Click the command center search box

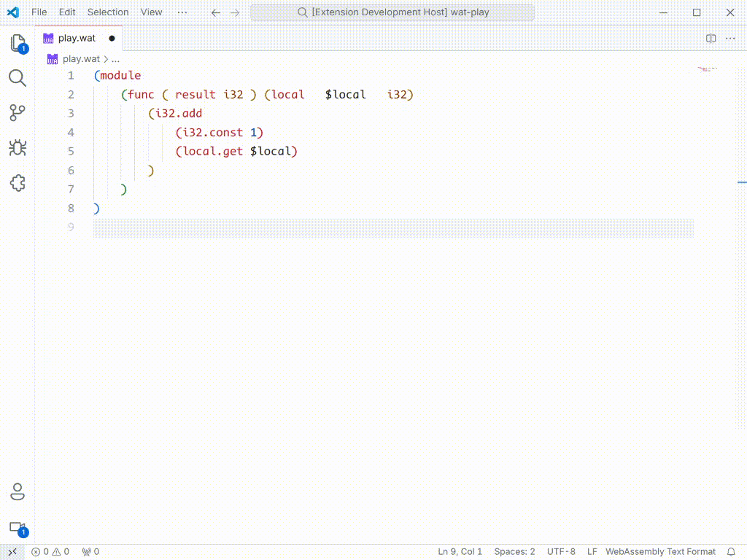tap(392, 12)
